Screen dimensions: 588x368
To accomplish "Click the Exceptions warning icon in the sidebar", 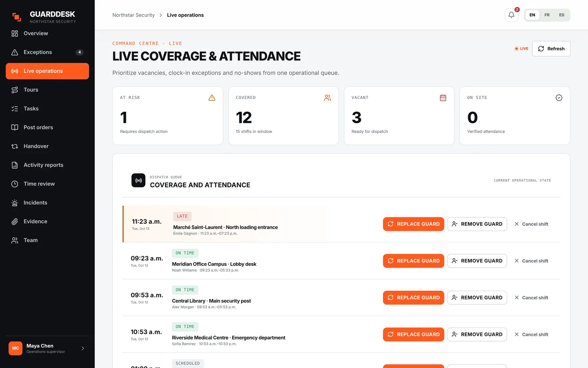I will (15, 52).
